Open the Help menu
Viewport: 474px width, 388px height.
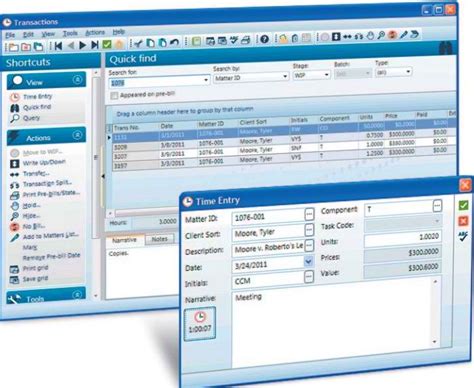pyautogui.click(x=118, y=32)
